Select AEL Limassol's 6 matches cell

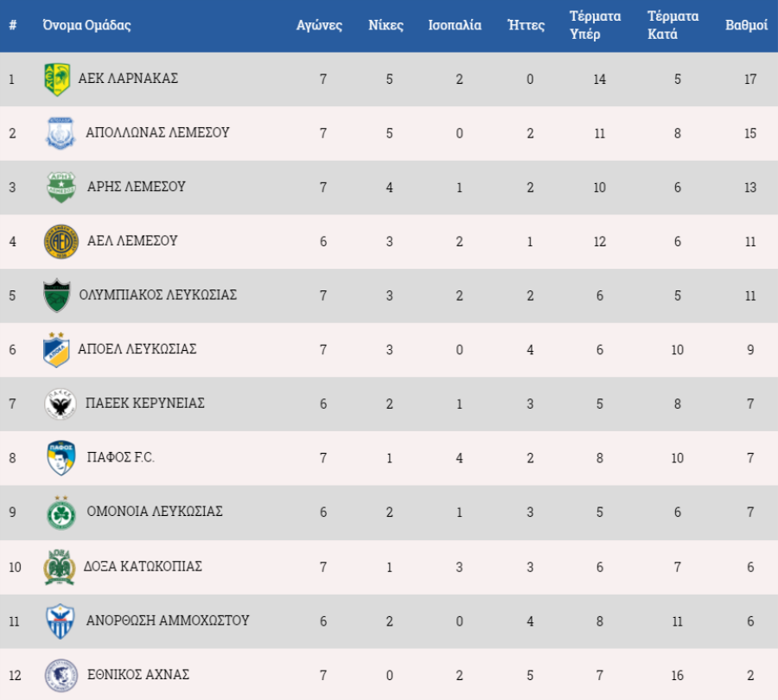(323, 242)
